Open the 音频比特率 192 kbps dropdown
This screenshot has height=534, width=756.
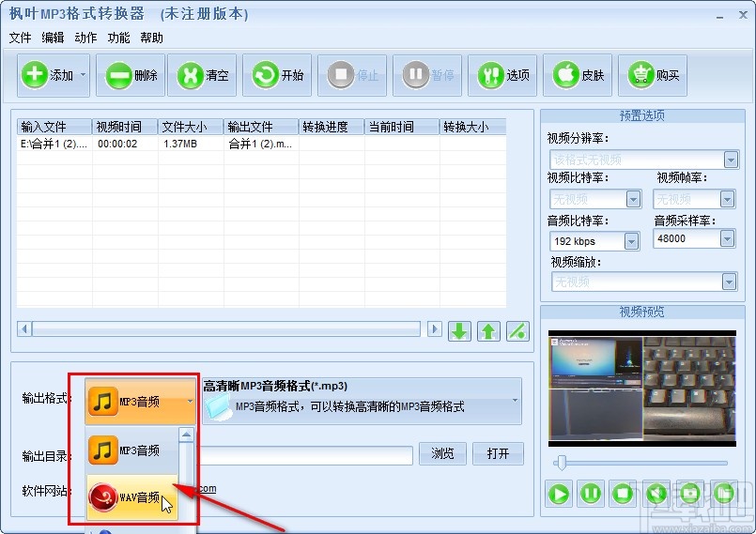[x=631, y=241]
